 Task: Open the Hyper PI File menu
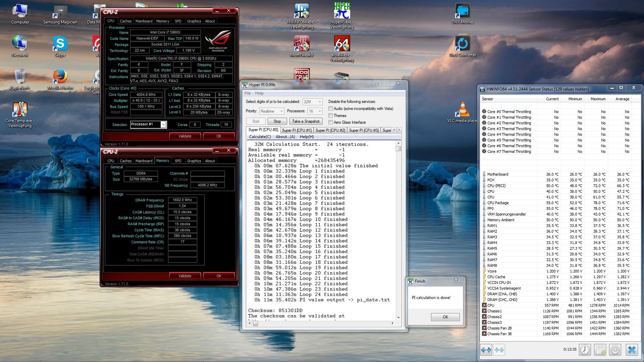click(247, 93)
